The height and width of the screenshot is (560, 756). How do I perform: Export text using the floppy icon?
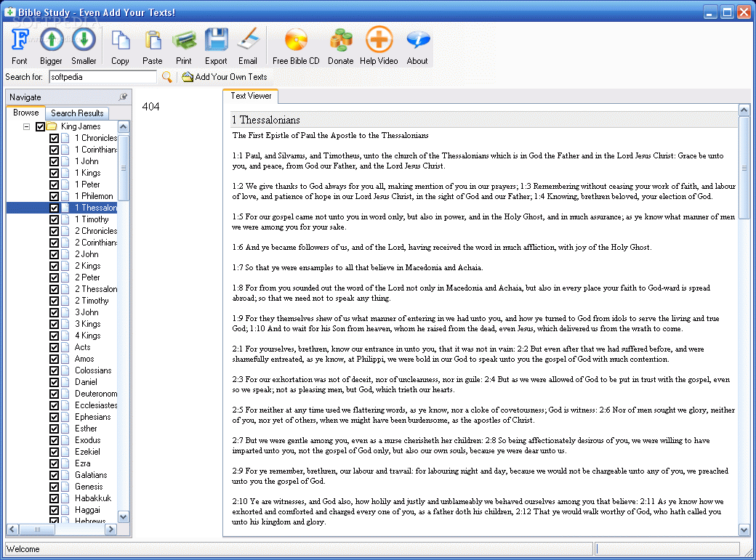216,39
